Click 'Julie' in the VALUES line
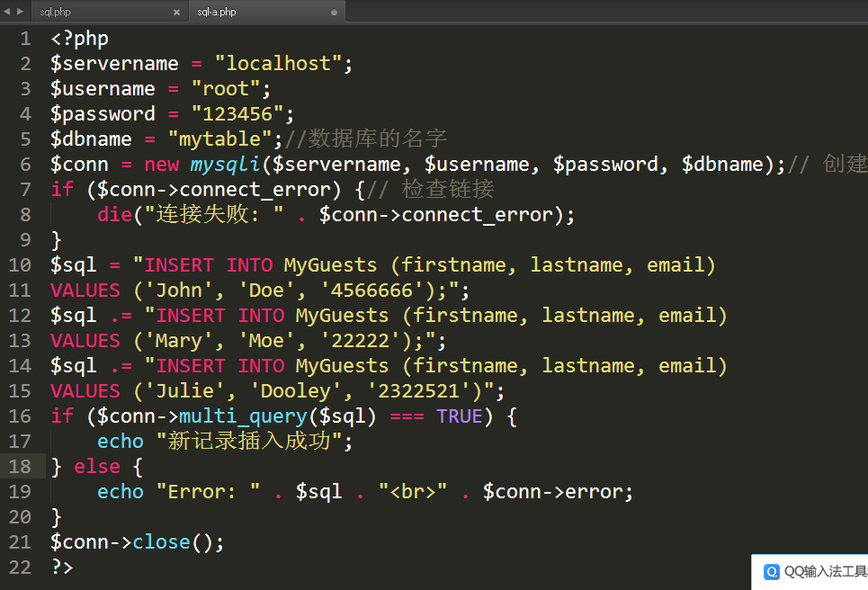Image resolution: width=868 pixels, height=590 pixels. pos(185,391)
